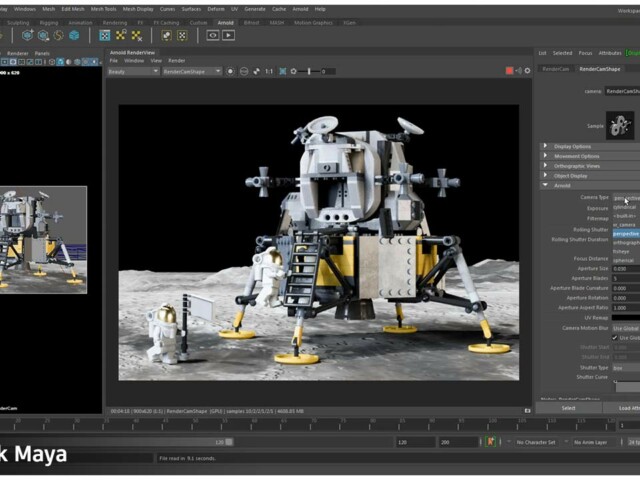The image size is (640, 480).
Task: Adjust the RenderView exposure slider
Action: [x=308, y=71]
